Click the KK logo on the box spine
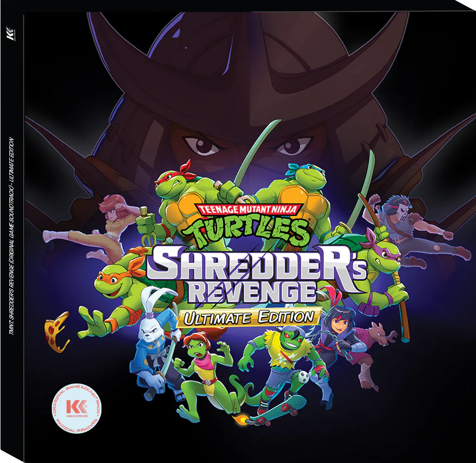Image resolution: width=476 pixels, height=463 pixels. click(11, 34)
